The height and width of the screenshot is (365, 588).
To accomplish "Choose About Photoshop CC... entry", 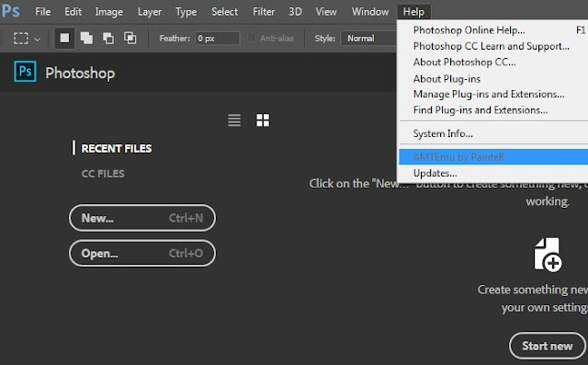I will (493, 63).
